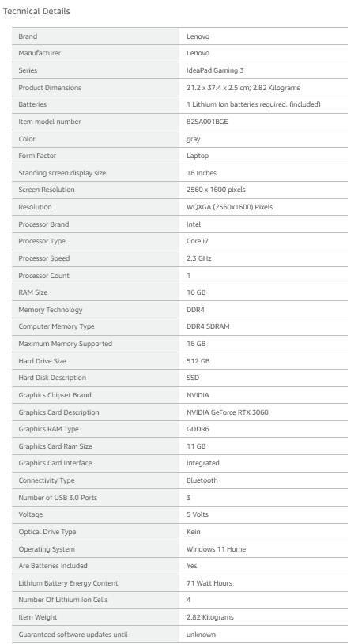Click the Windows 11 Home operating system value

pyautogui.click(x=216, y=549)
